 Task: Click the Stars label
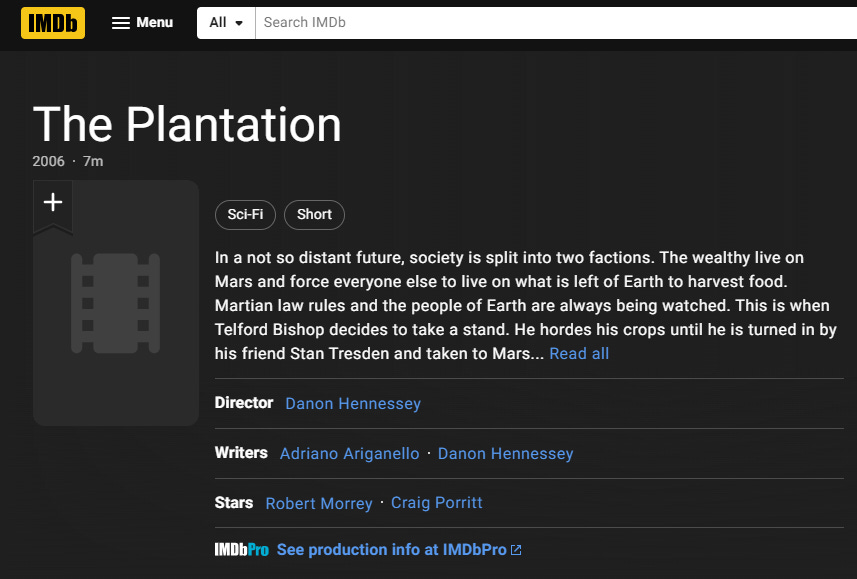coord(234,502)
